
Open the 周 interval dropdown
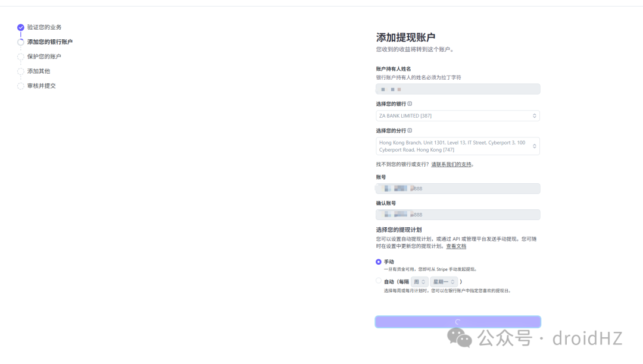[420, 282]
